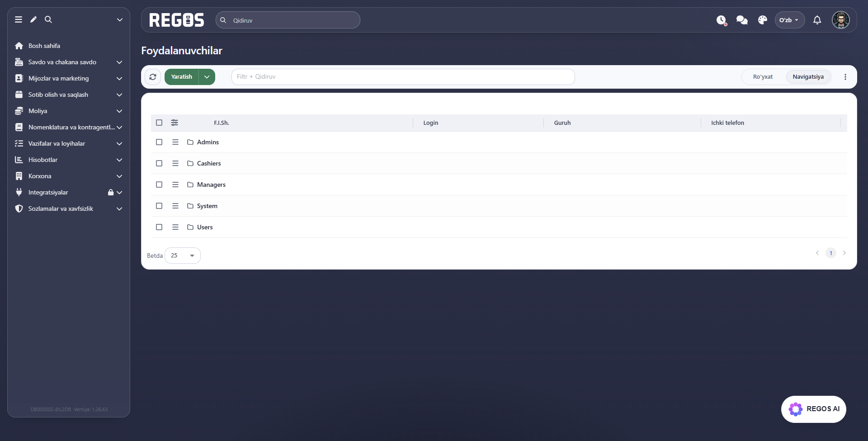Expand the Hisobotlar sidebar section
Image resolution: width=868 pixels, height=441 pixels.
(69, 160)
